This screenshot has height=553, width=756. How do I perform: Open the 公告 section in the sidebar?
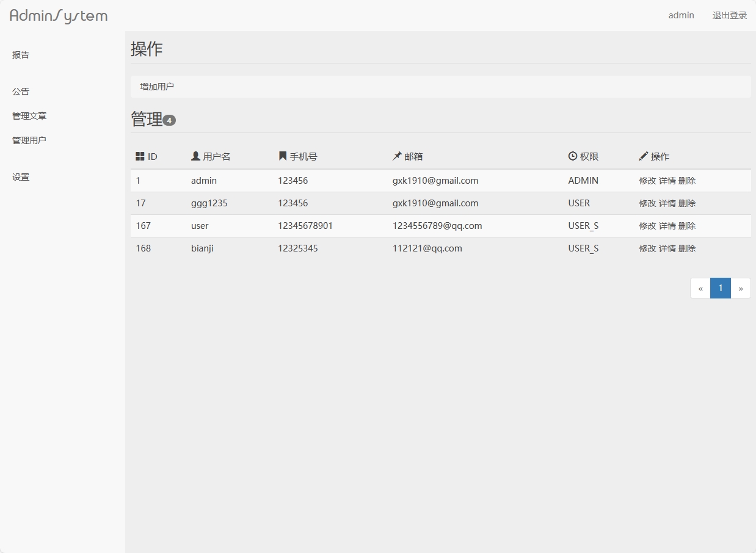pyautogui.click(x=20, y=91)
